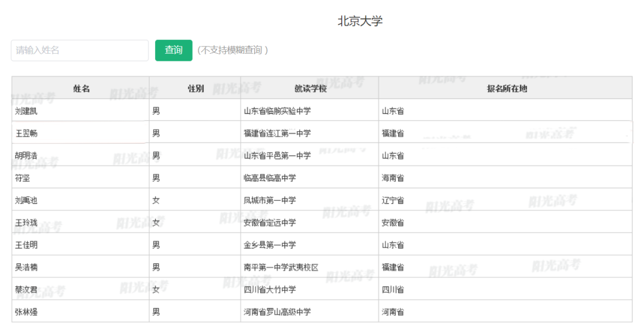Select the 山东省临朐实验中学 school cell

[x=277, y=111]
